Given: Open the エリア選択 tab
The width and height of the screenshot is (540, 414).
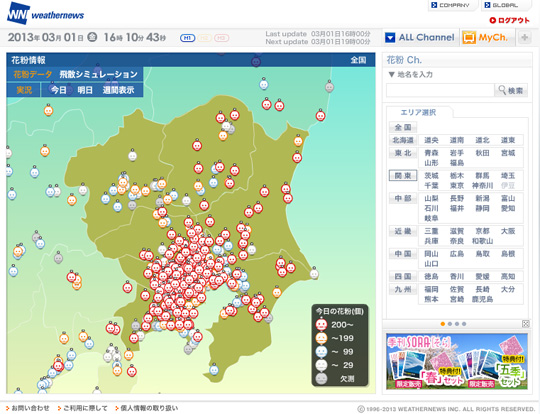Looking at the screenshot, I should click(418, 112).
